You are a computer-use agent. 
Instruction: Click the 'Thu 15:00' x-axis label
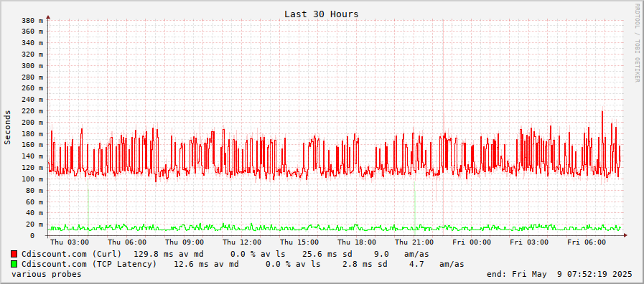click(x=299, y=242)
